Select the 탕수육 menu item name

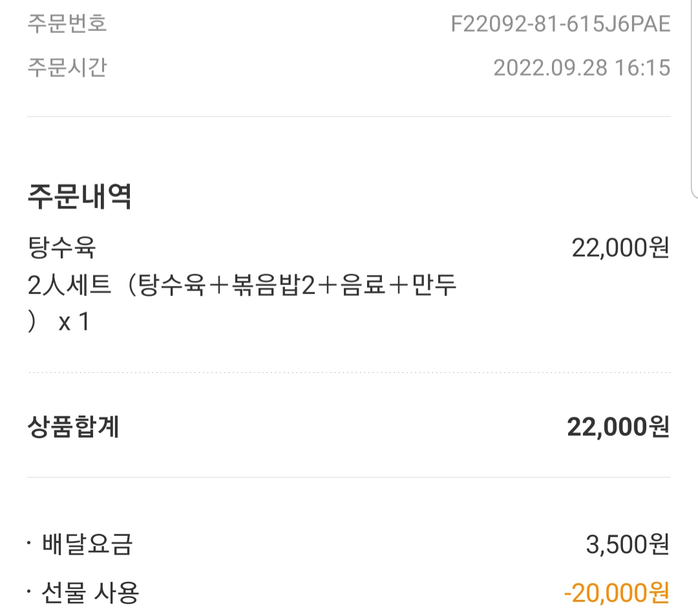click(x=62, y=247)
